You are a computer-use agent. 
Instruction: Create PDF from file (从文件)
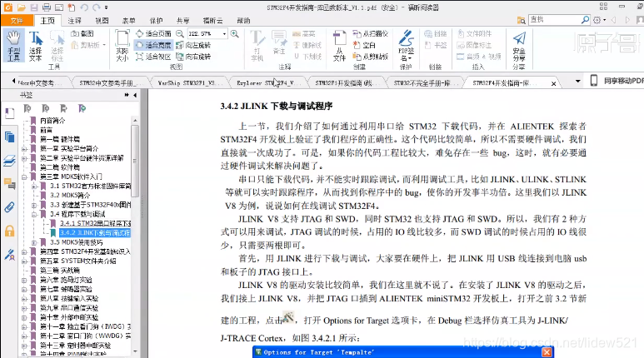point(339,46)
